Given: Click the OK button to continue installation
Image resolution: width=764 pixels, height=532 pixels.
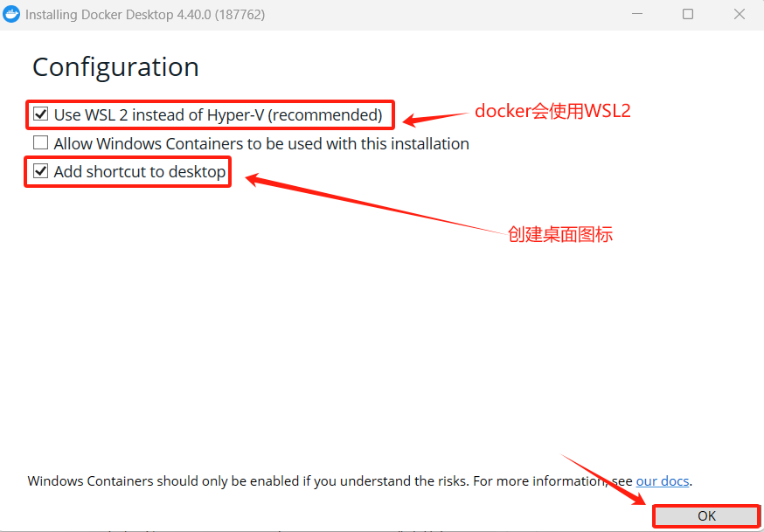Looking at the screenshot, I should [x=706, y=516].
